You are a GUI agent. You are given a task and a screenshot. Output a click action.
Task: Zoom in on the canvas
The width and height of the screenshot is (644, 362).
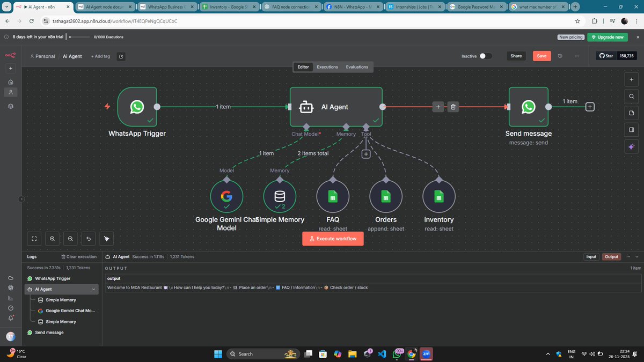[52, 238]
